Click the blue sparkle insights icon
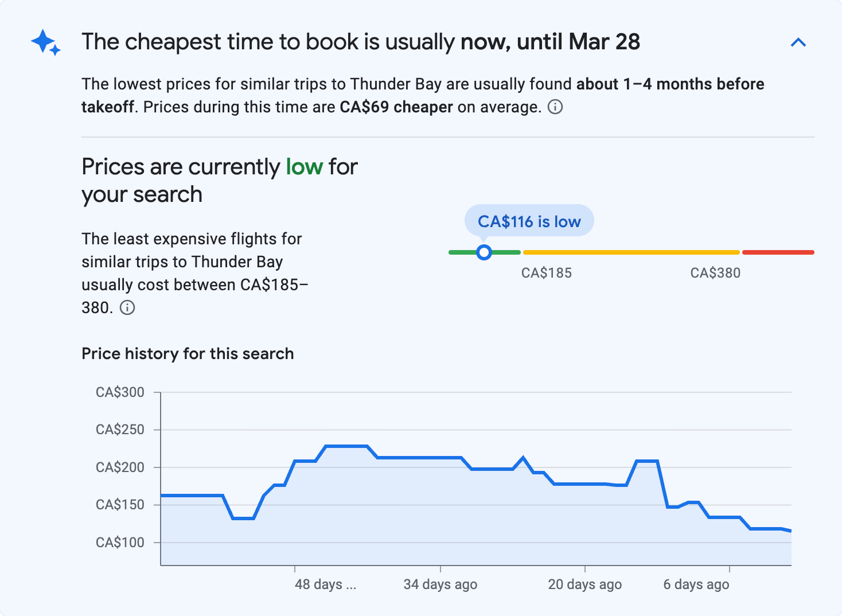Viewport: 842px width, 616px height. coord(45,42)
